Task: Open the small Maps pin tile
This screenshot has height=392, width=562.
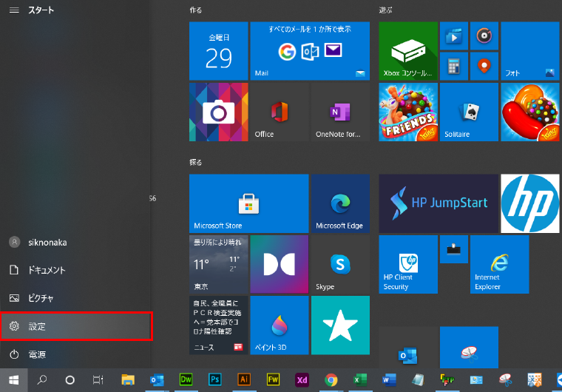Action: [484, 66]
